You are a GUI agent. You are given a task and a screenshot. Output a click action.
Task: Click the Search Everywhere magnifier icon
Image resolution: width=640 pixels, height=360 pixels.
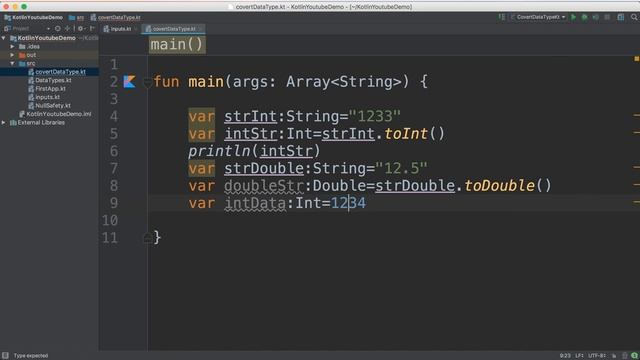pos(634,17)
